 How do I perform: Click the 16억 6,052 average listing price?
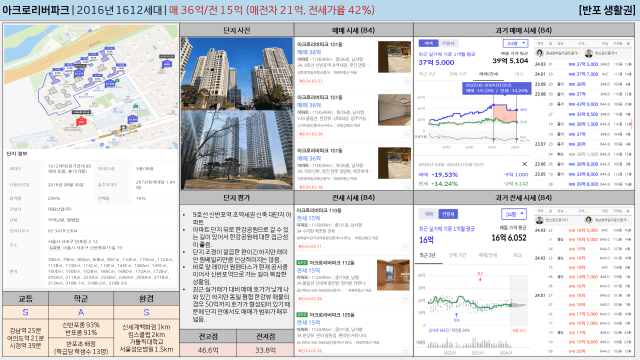click(x=509, y=238)
